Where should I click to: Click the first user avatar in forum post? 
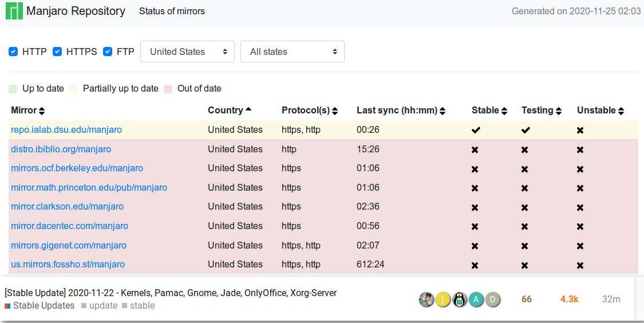(426, 300)
